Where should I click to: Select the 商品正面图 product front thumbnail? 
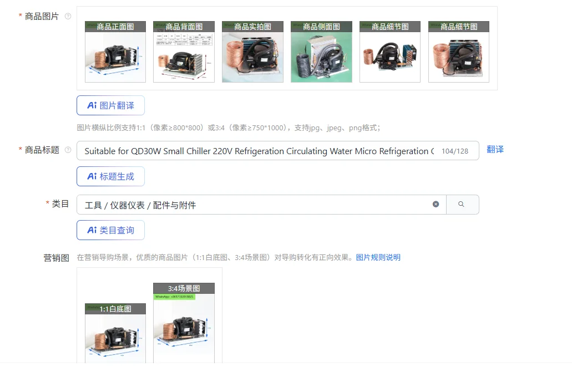[115, 51]
